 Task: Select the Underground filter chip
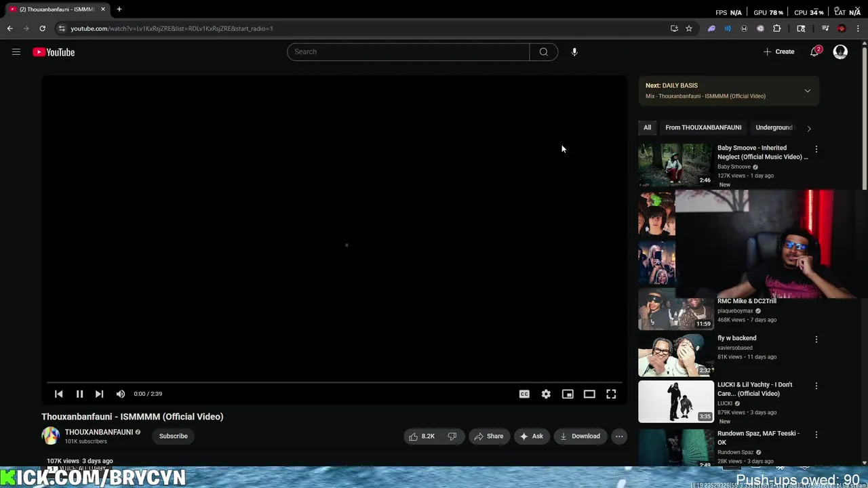(774, 127)
